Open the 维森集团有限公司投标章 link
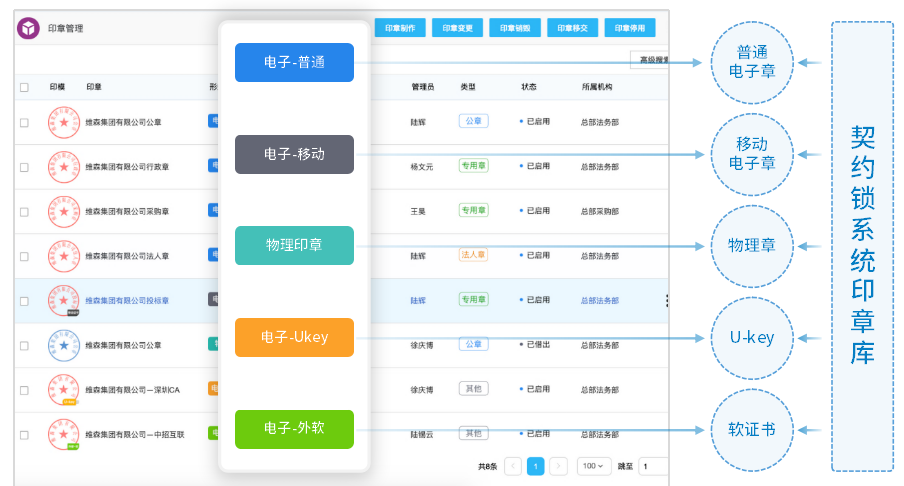 tap(127, 300)
